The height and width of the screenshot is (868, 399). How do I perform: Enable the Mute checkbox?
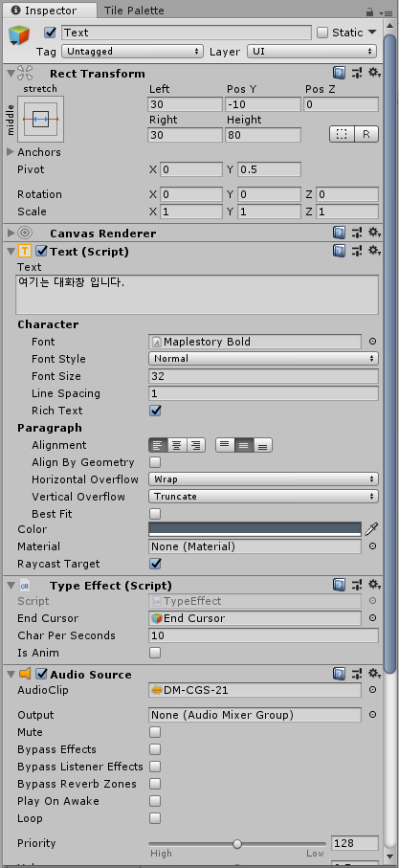pos(155,732)
